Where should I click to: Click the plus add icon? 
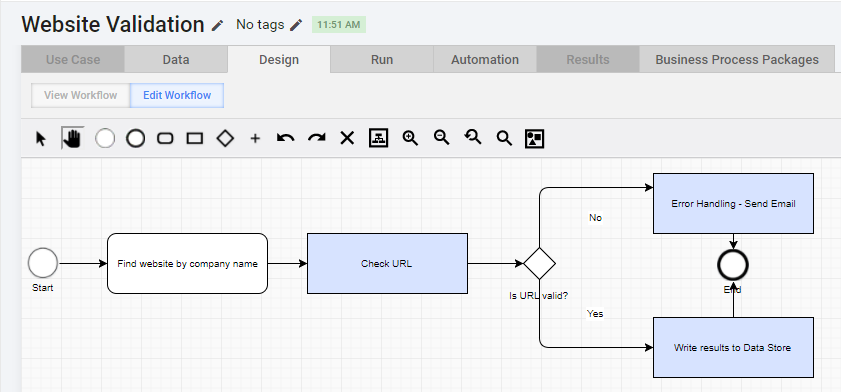click(x=255, y=139)
